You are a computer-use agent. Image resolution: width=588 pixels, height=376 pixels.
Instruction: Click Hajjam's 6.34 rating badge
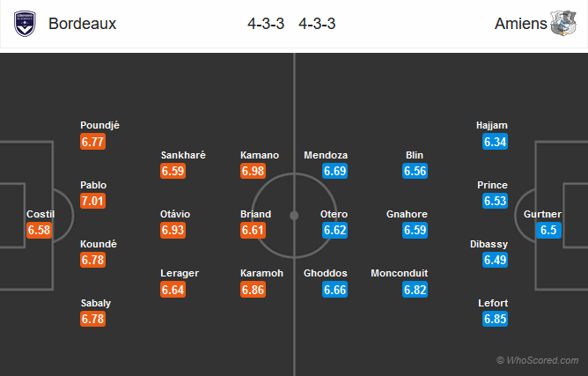coord(495,142)
